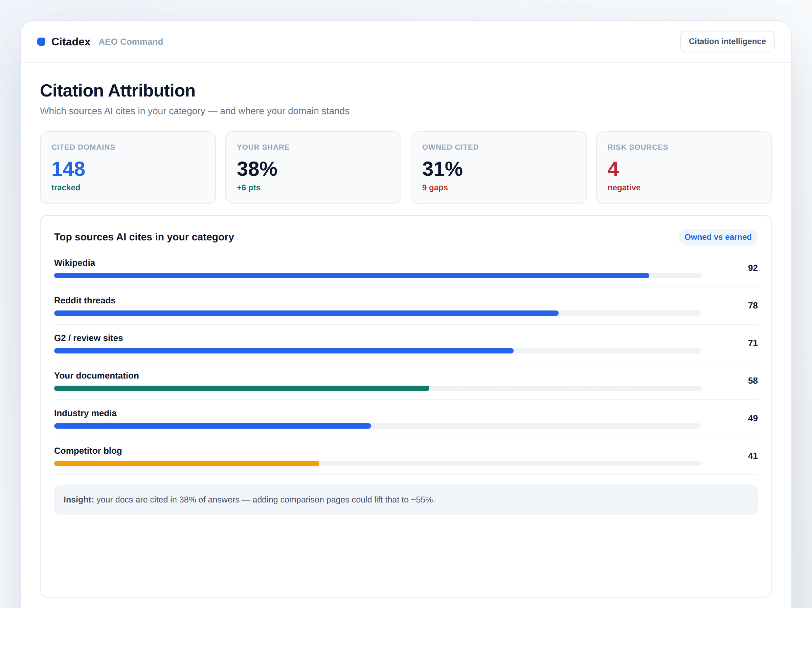This screenshot has width=812, height=667.
Task: Open the Risk Sources 4 card
Action: point(684,168)
